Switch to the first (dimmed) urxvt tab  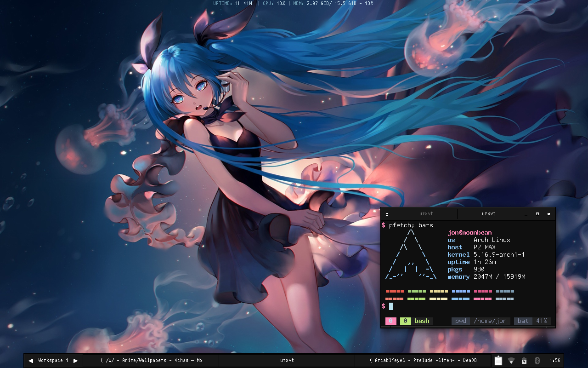[426, 214]
